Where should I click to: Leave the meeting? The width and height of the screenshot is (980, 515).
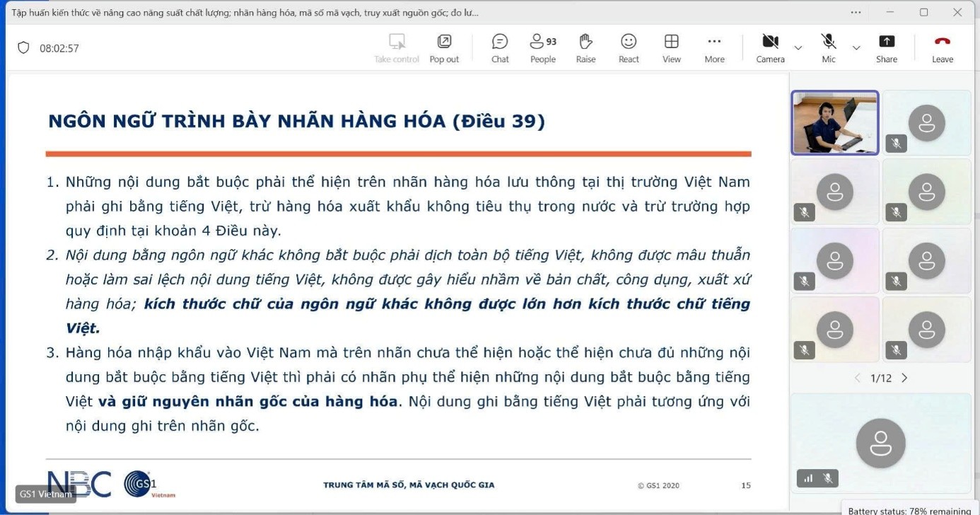(943, 48)
